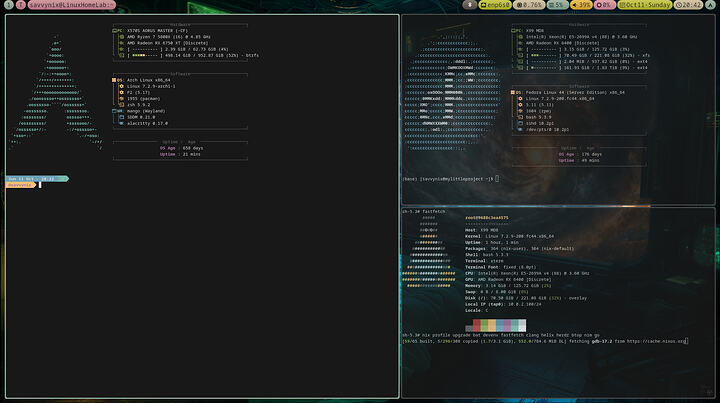
Task: Click shell icon beside bash 5.3.9
Action: [x=521, y=117]
